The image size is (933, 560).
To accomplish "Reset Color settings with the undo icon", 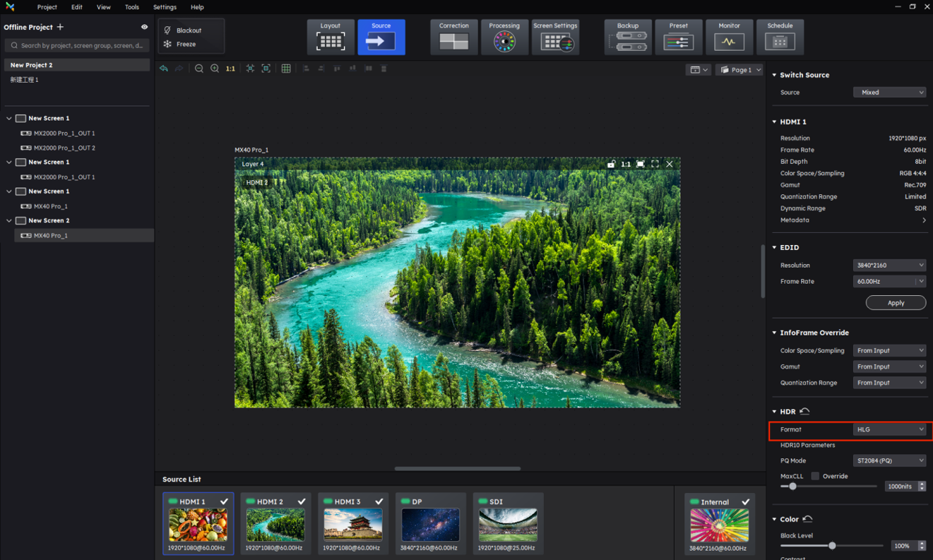I will [x=807, y=519].
